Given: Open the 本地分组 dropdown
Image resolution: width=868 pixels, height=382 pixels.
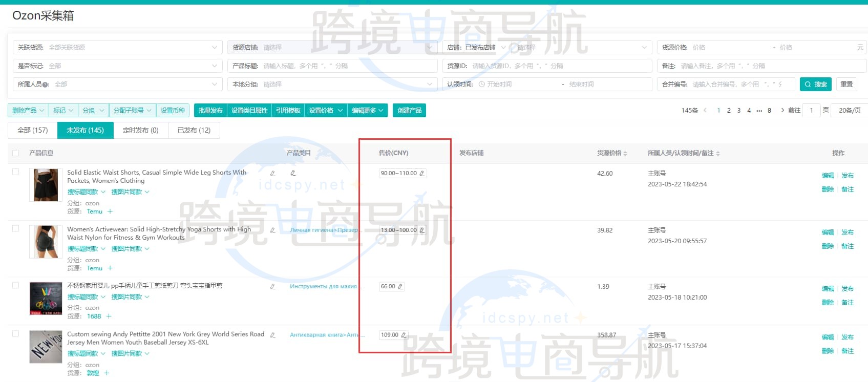Looking at the screenshot, I should click(x=332, y=84).
